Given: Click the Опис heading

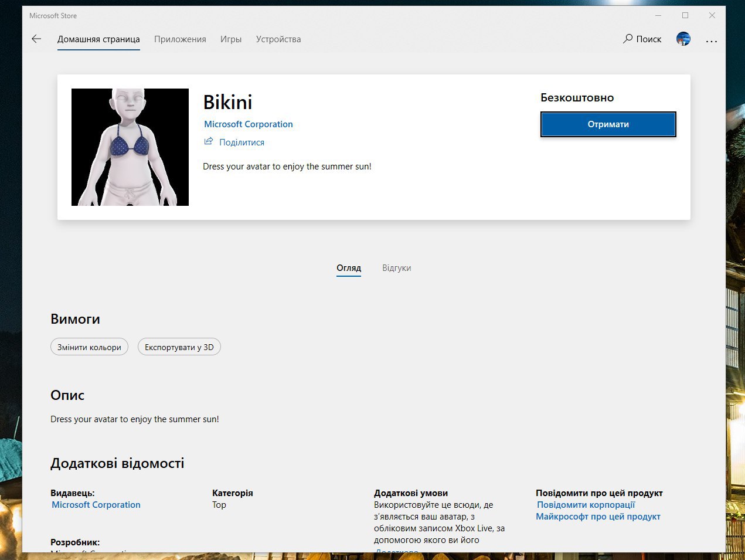Looking at the screenshot, I should [67, 395].
